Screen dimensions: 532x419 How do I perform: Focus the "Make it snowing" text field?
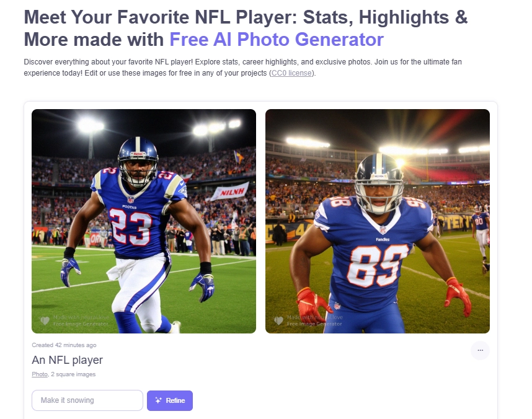87,400
